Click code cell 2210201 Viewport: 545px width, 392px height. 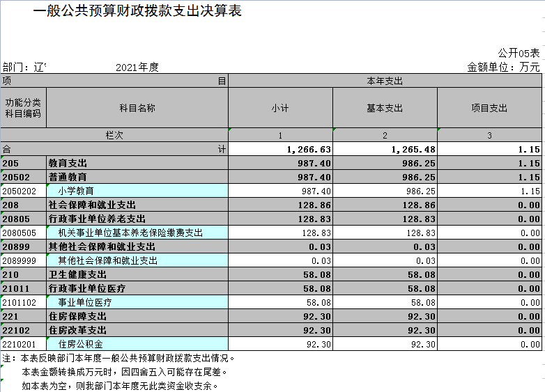click(x=23, y=344)
